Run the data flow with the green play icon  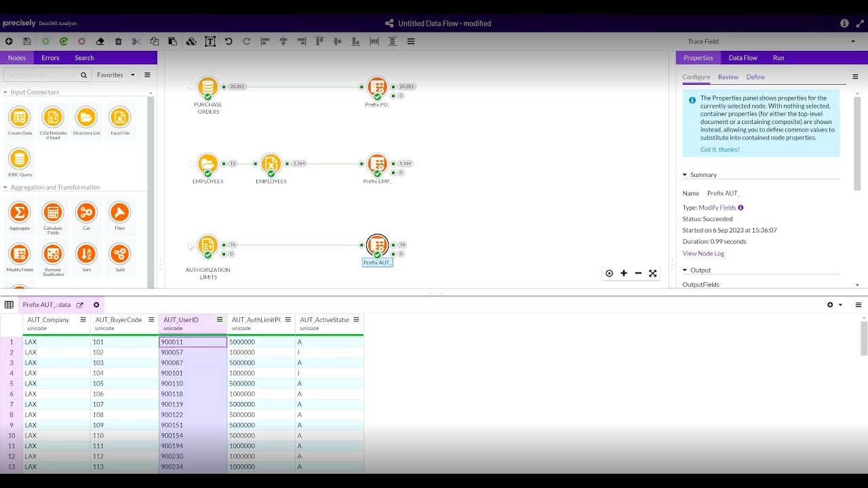(x=45, y=41)
